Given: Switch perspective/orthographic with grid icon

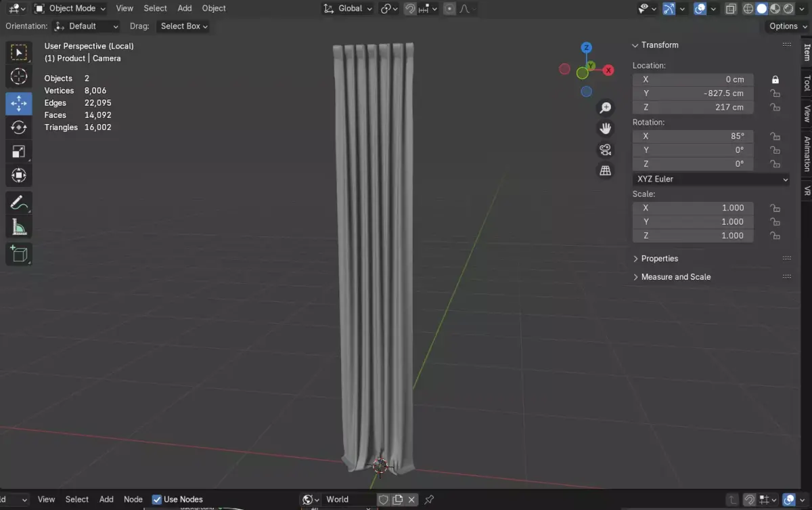Looking at the screenshot, I should point(606,171).
